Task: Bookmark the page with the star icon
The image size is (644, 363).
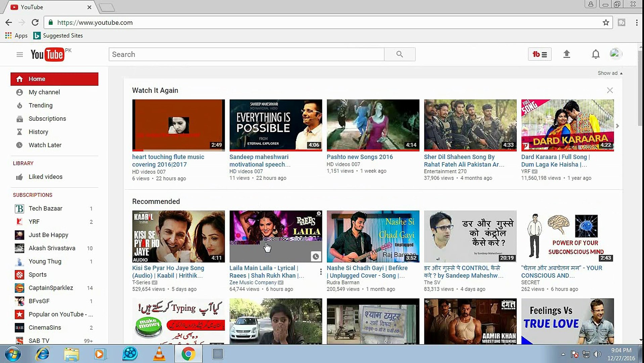Action: (x=606, y=23)
